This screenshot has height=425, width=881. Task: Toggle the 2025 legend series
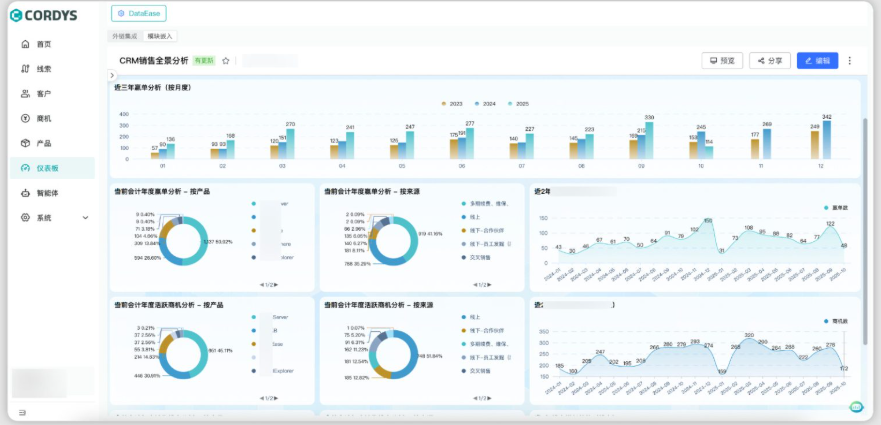pyautogui.click(x=518, y=104)
